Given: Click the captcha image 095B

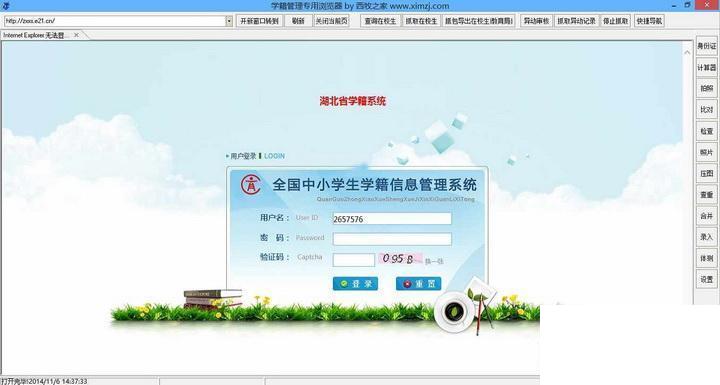Looking at the screenshot, I should point(399,259).
